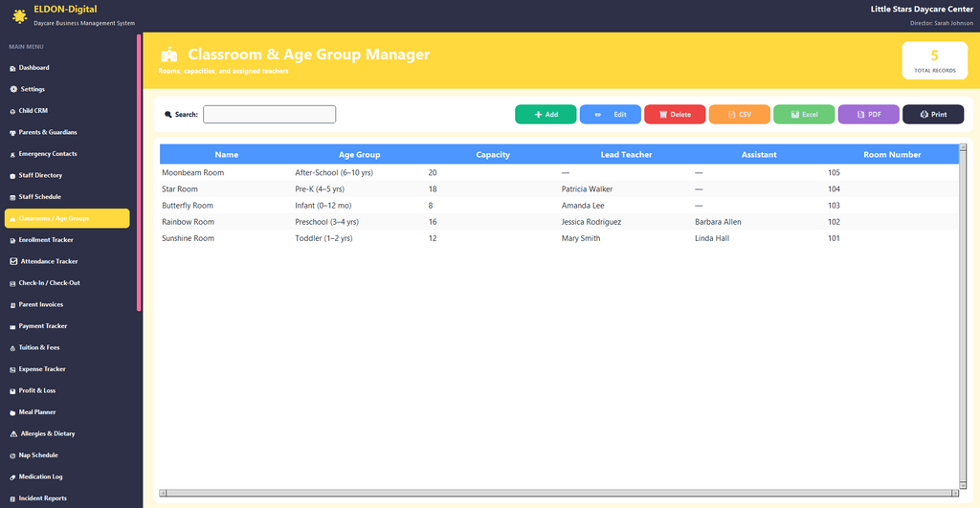Open the Settings menu item
980x508 pixels.
click(67, 89)
